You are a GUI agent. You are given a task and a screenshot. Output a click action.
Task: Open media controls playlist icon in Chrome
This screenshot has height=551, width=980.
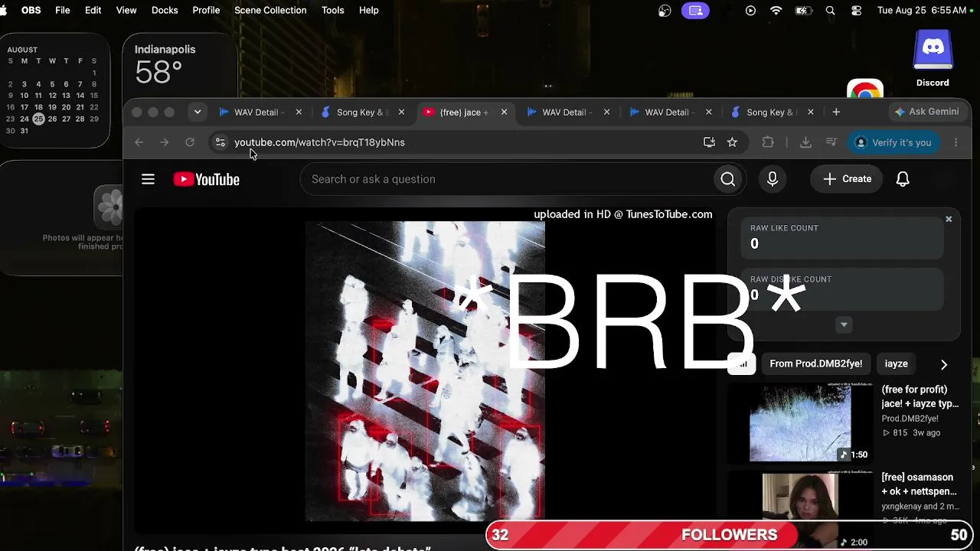point(831,142)
